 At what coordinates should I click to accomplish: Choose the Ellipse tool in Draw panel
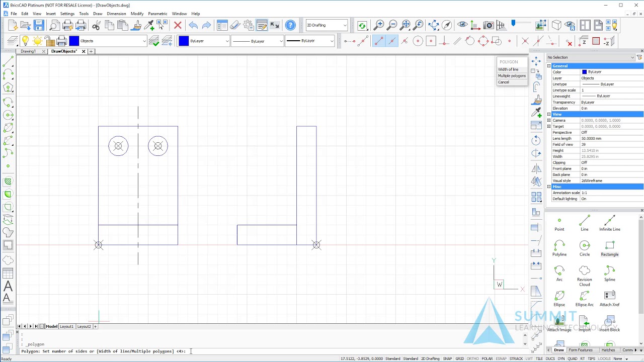coord(559,298)
